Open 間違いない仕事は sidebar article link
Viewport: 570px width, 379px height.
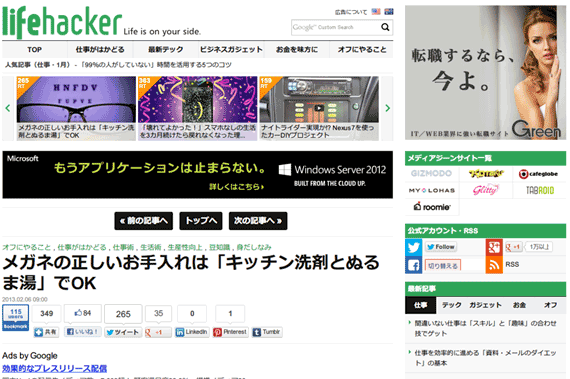click(485, 328)
